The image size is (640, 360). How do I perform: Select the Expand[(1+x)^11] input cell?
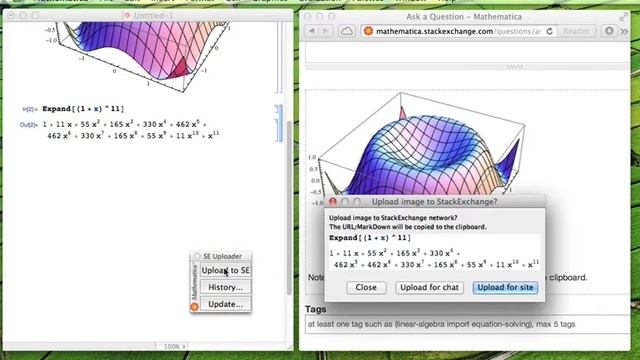83,109
